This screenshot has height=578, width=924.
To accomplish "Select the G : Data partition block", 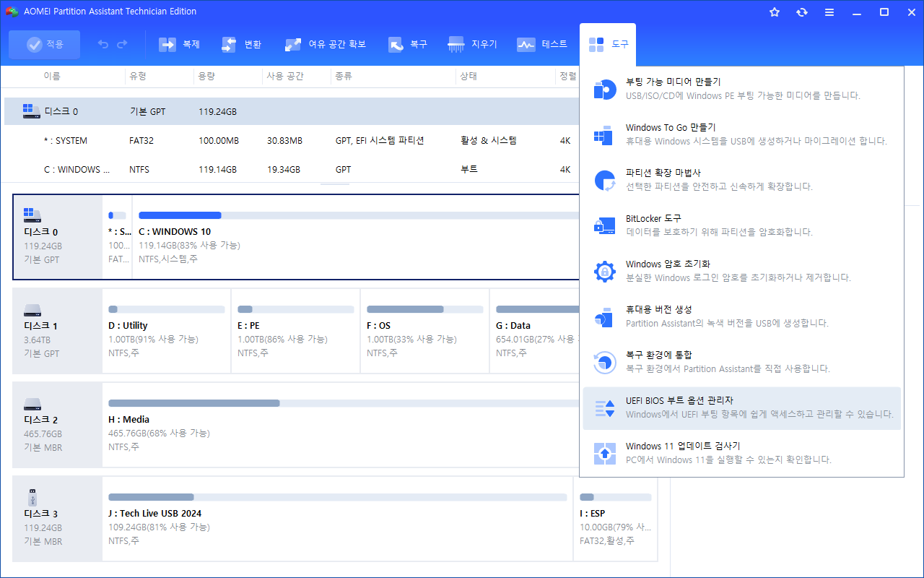I will [x=535, y=330].
